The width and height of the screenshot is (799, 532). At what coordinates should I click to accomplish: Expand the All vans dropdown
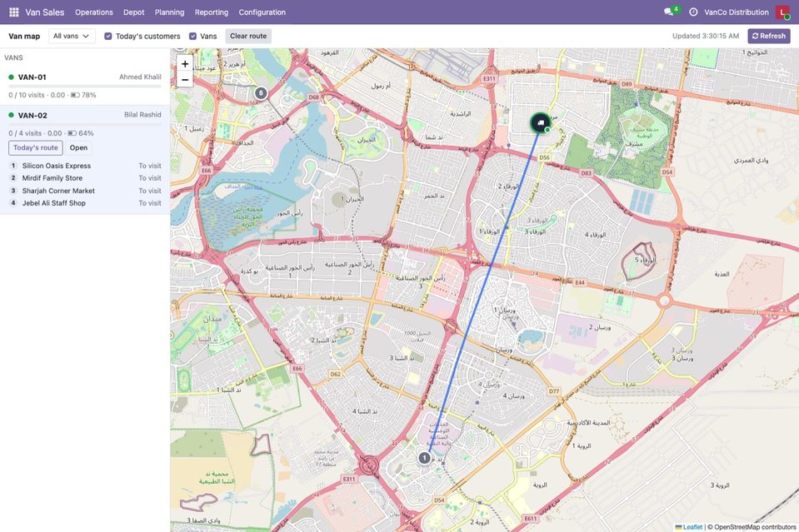[x=72, y=36]
